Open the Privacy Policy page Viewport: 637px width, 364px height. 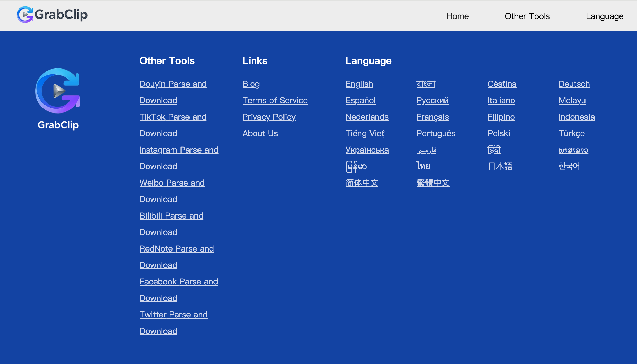[x=269, y=117]
